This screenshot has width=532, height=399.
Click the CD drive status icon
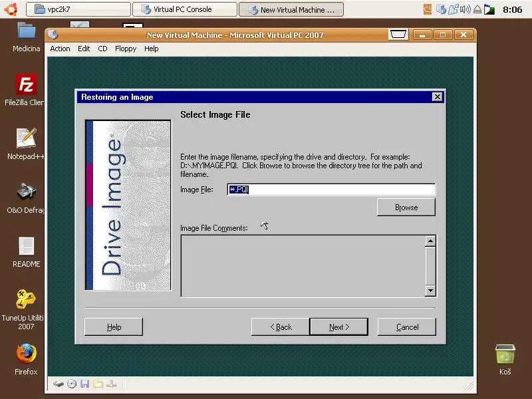click(72, 384)
